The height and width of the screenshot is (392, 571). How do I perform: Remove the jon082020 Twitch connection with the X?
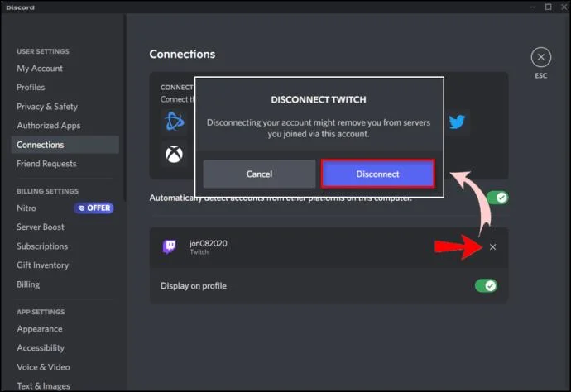point(492,247)
